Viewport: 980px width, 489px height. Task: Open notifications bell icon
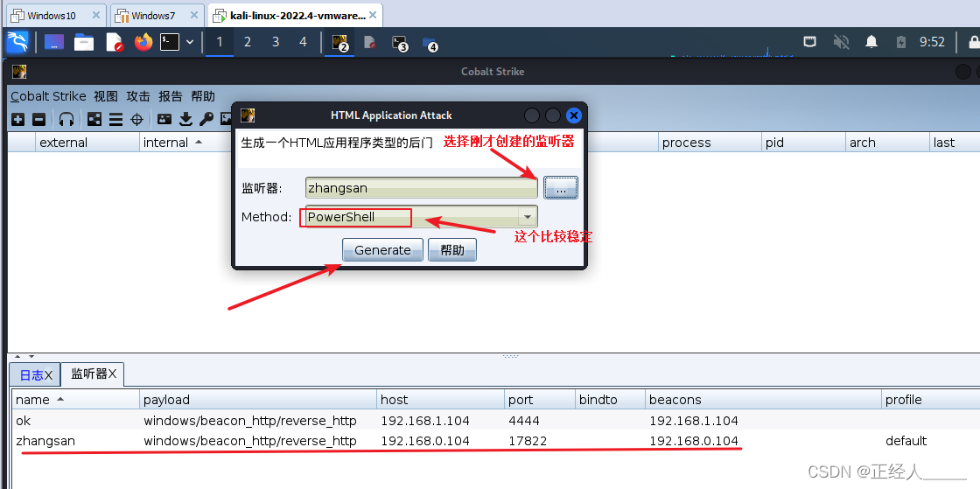[871, 42]
